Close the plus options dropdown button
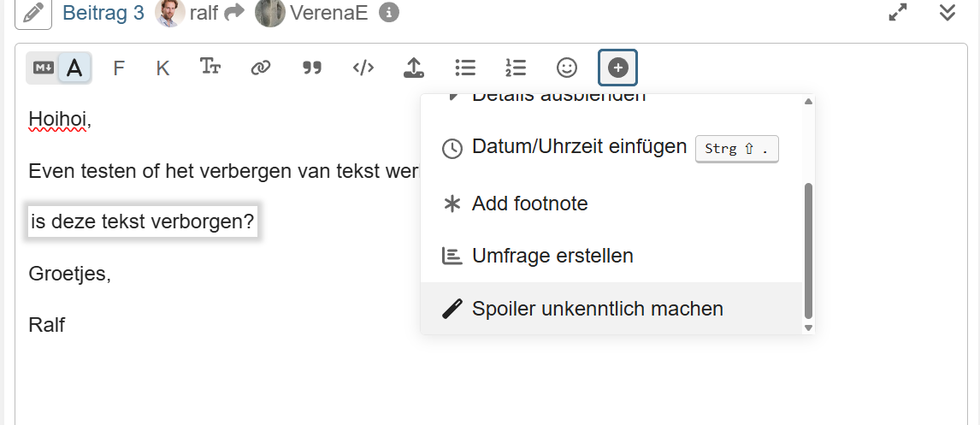The image size is (980, 425). click(617, 68)
